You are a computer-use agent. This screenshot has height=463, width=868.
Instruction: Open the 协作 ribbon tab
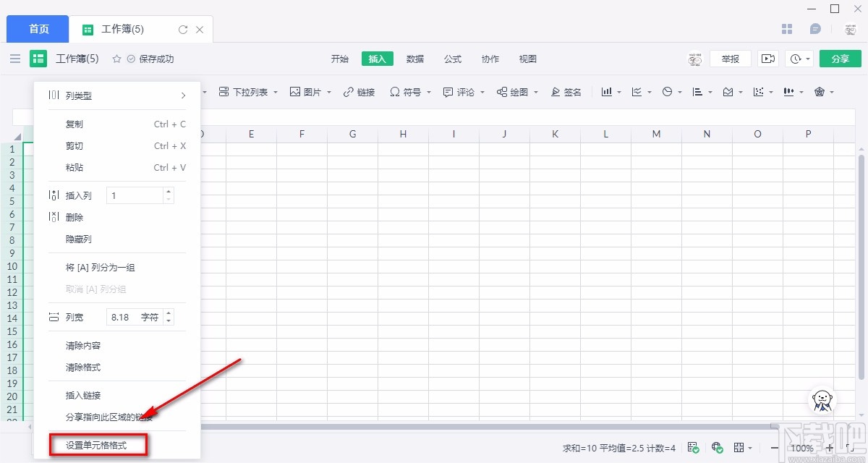[x=490, y=59]
